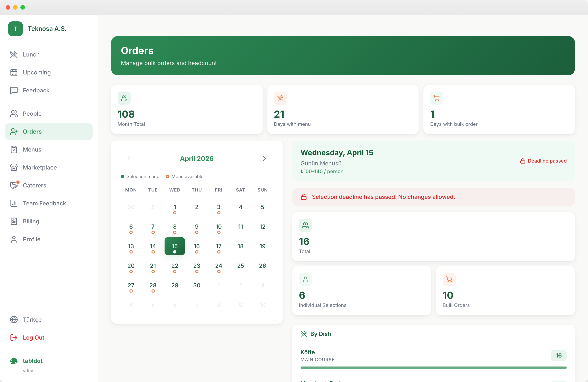
Task: Click the Log Out link
Action: coord(49,338)
